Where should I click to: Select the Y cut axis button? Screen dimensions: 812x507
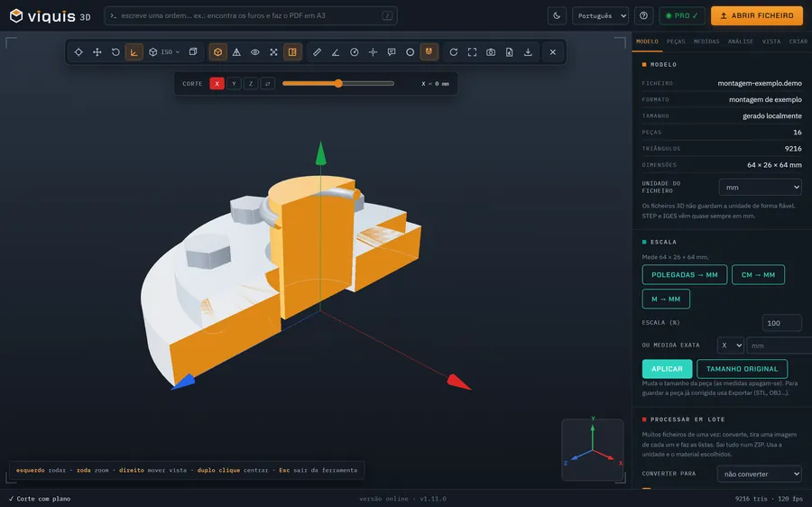(234, 83)
